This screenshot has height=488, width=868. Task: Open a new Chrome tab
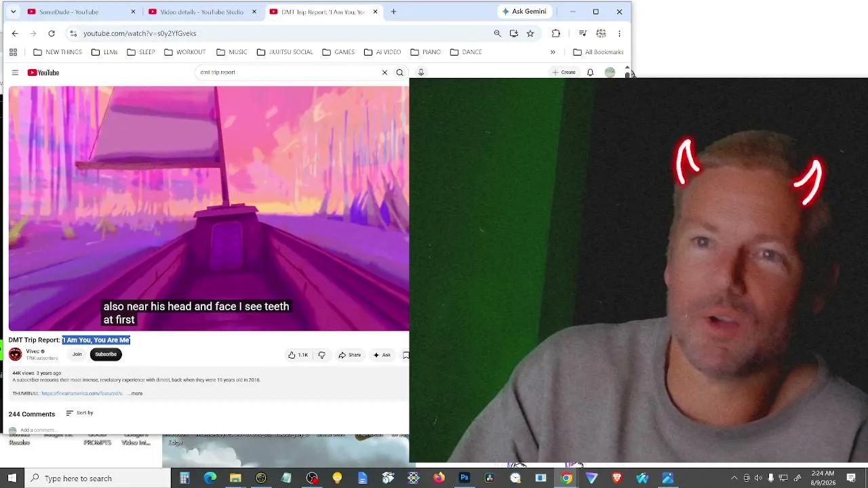(x=393, y=12)
